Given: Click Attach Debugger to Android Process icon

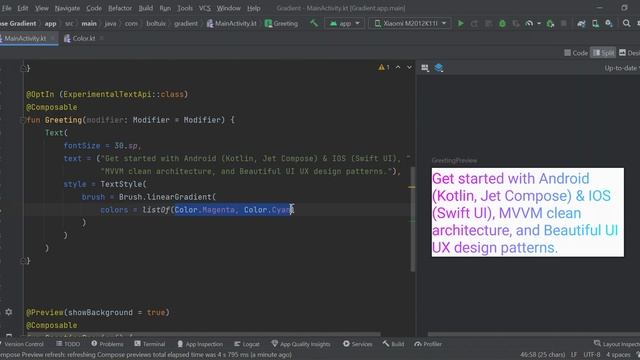Looking at the screenshot, I should [x=550, y=24].
